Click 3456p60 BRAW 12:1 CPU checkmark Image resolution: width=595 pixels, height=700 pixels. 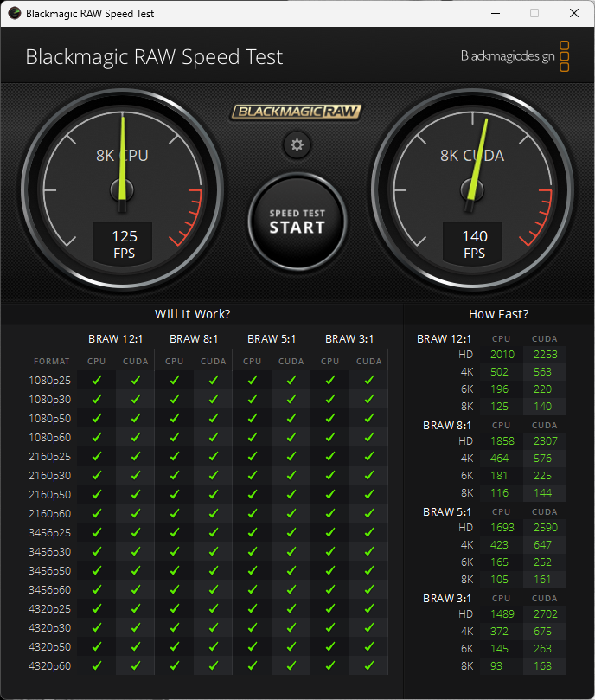coord(96,589)
